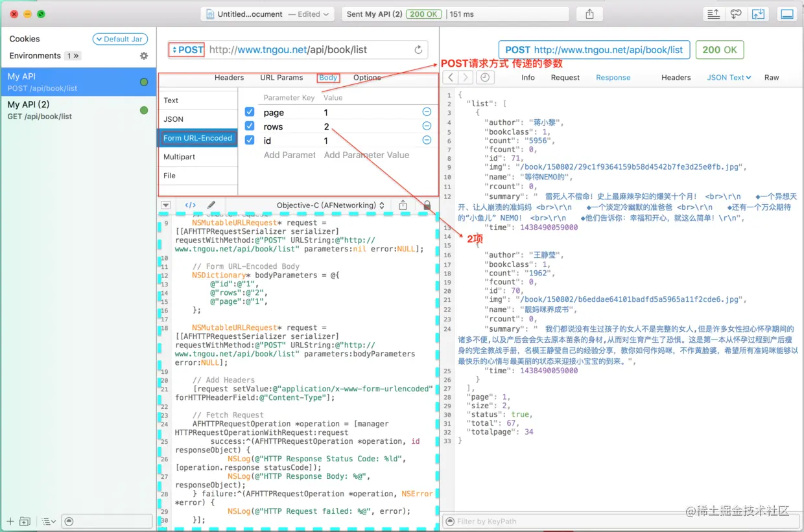Image resolution: width=804 pixels, height=532 pixels.
Task: Open response history clock icon
Action: (484, 77)
